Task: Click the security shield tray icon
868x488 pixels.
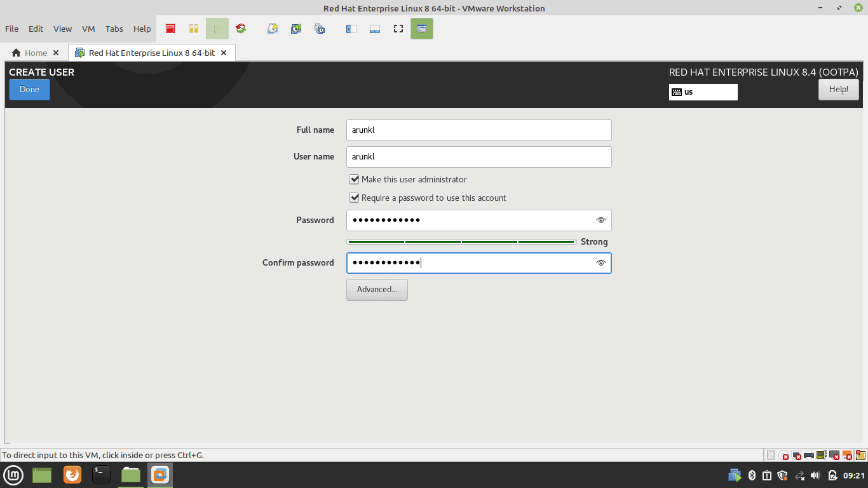Action: (783, 475)
